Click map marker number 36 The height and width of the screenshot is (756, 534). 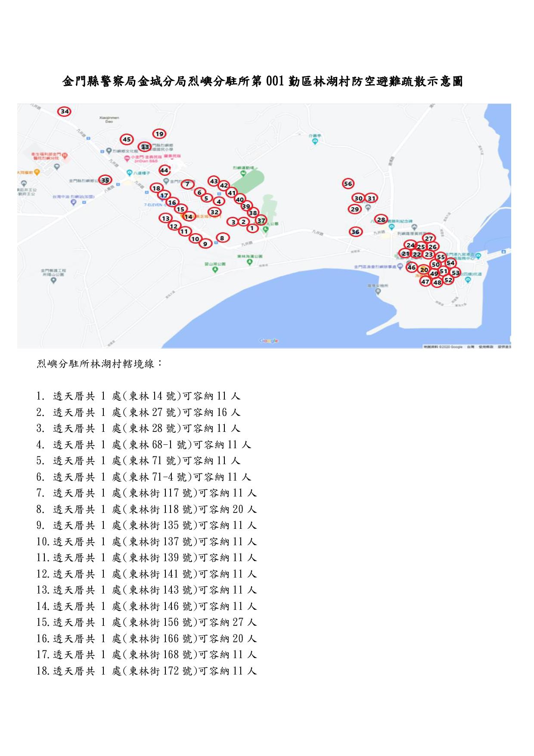click(355, 231)
